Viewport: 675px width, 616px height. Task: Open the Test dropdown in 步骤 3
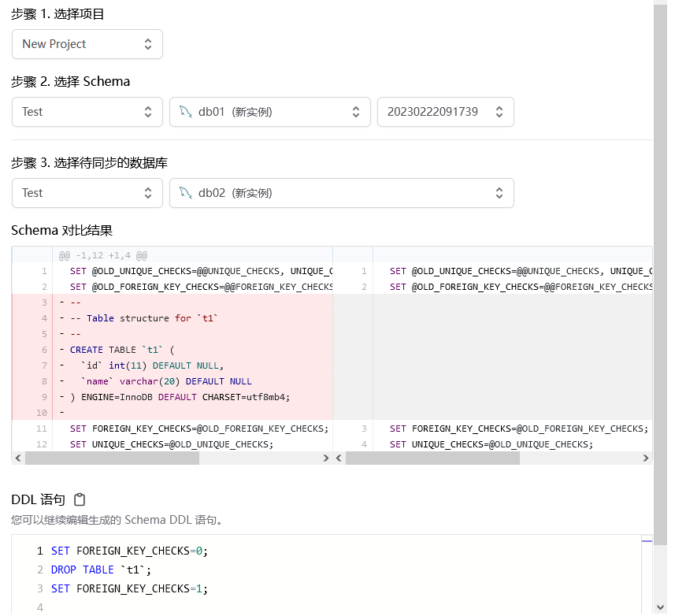[87, 193]
